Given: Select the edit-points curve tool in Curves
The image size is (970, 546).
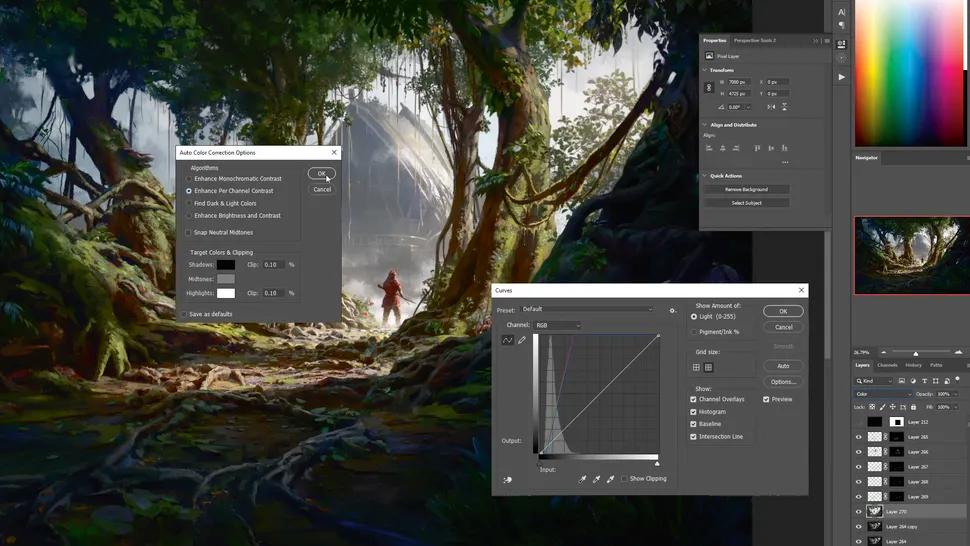Looking at the screenshot, I should tap(507, 340).
